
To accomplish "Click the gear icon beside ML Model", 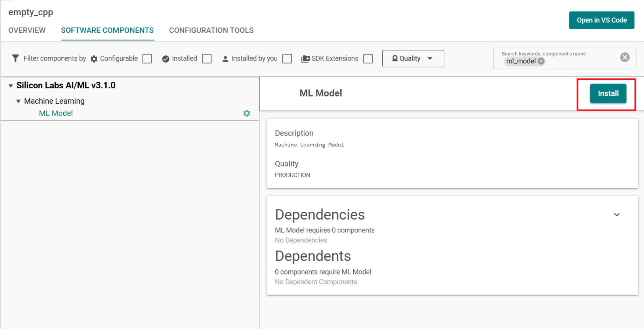I will [247, 113].
